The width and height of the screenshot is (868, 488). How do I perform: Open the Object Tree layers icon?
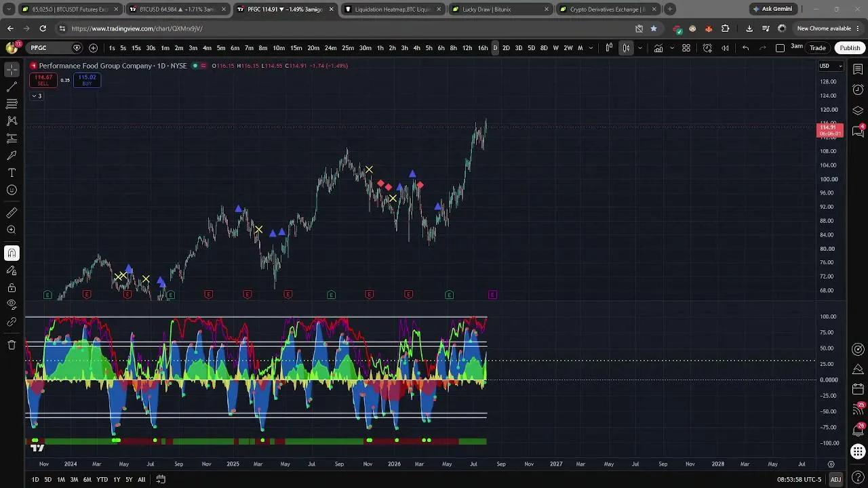click(858, 110)
